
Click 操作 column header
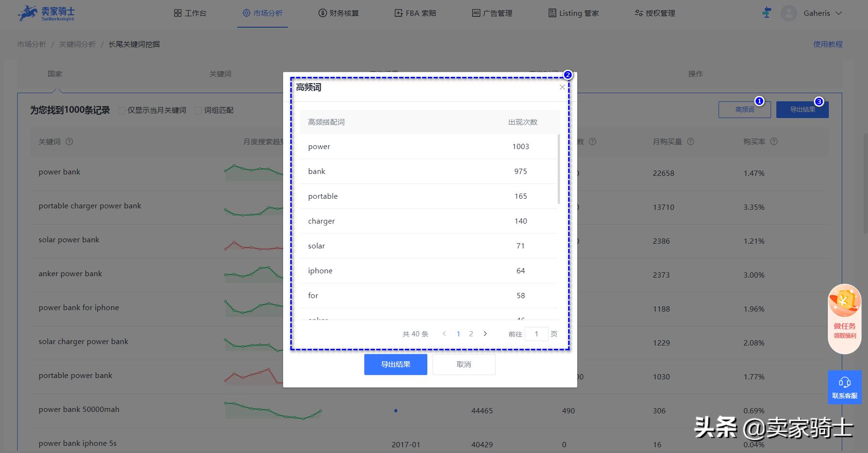click(695, 74)
